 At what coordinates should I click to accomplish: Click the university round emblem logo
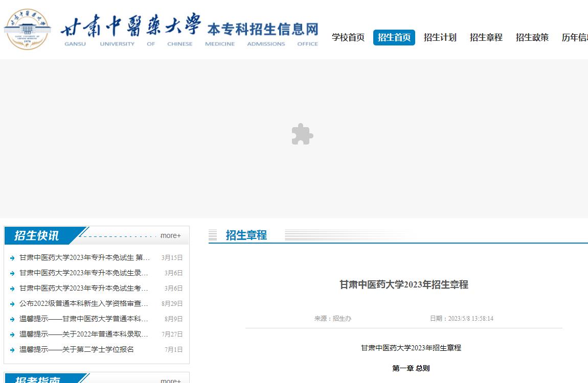[x=28, y=29]
